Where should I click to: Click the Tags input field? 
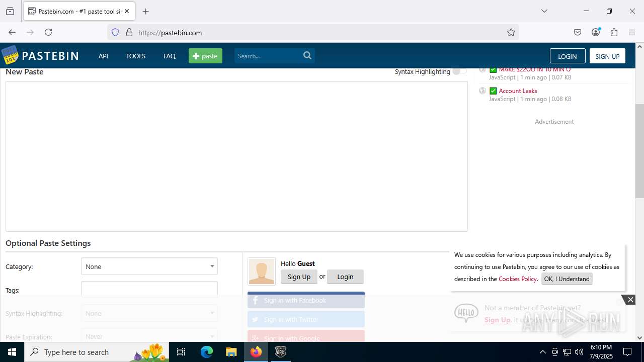149,289
